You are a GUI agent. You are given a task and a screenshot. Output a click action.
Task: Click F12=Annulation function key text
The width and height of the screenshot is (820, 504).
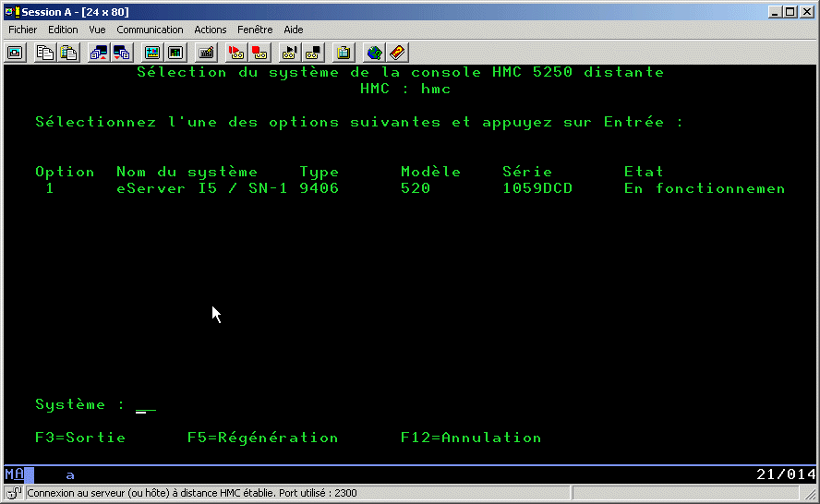(471, 438)
